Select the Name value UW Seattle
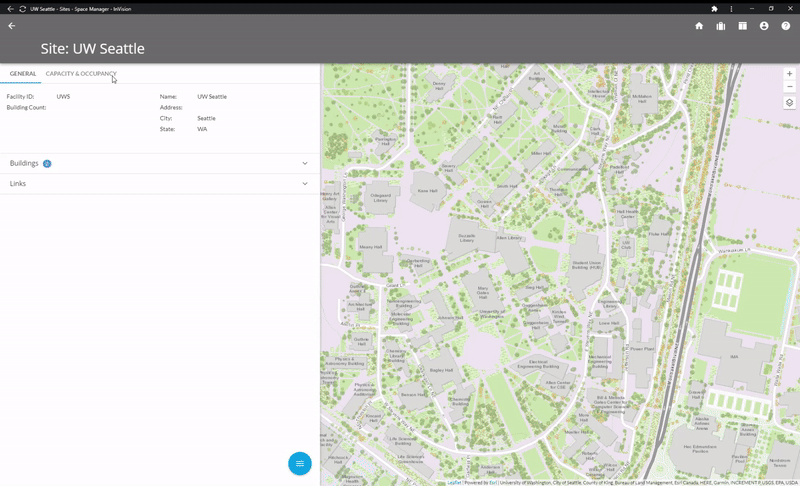Image resolution: width=800 pixels, height=486 pixels. point(212,96)
